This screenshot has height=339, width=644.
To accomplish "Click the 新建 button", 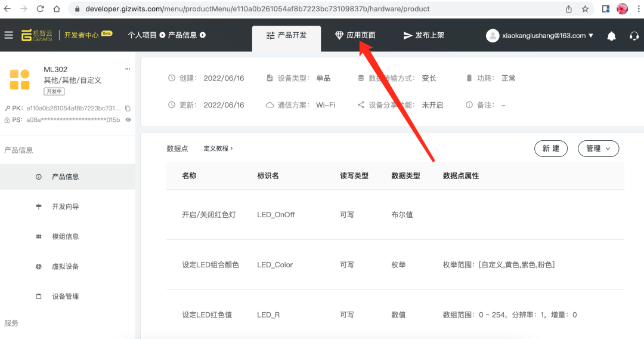I will coord(550,149).
